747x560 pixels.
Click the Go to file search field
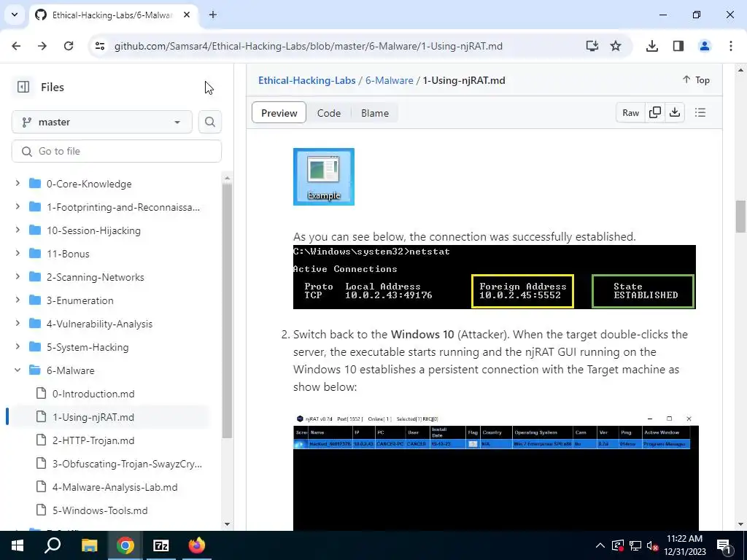116,151
